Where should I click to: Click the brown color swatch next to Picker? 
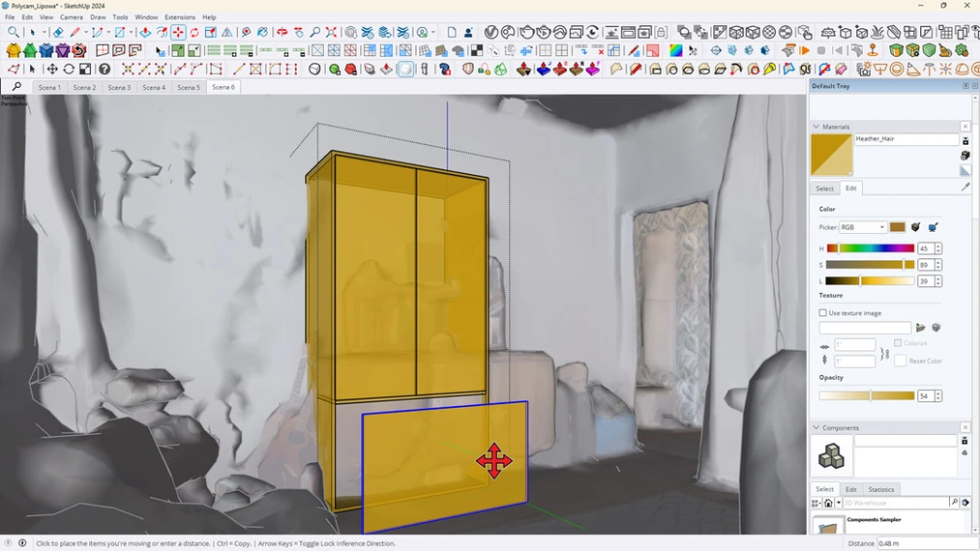[897, 227]
